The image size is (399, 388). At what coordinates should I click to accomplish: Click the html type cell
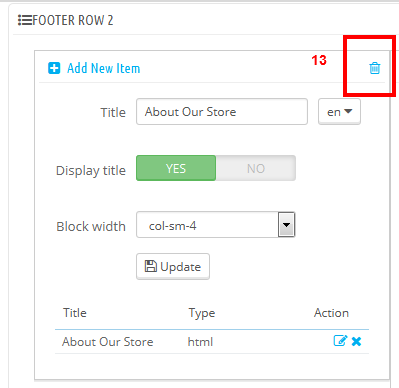click(x=200, y=342)
